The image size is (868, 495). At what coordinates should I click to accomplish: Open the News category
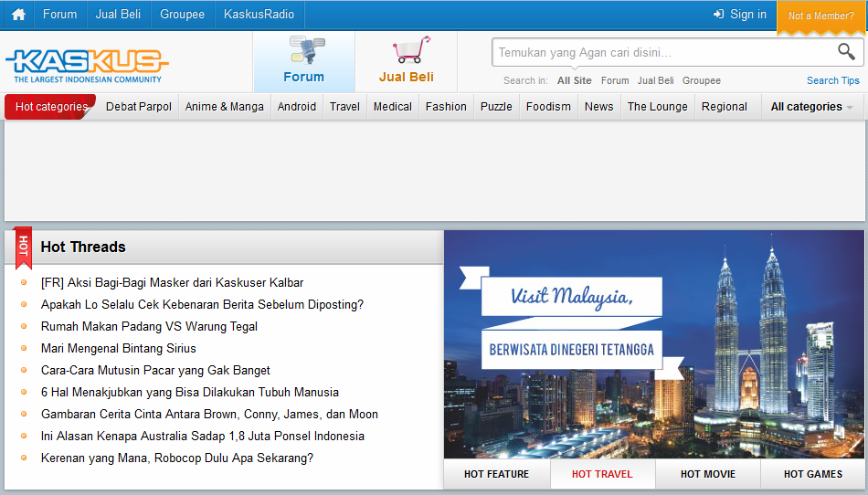pyautogui.click(x=599, y=107)
